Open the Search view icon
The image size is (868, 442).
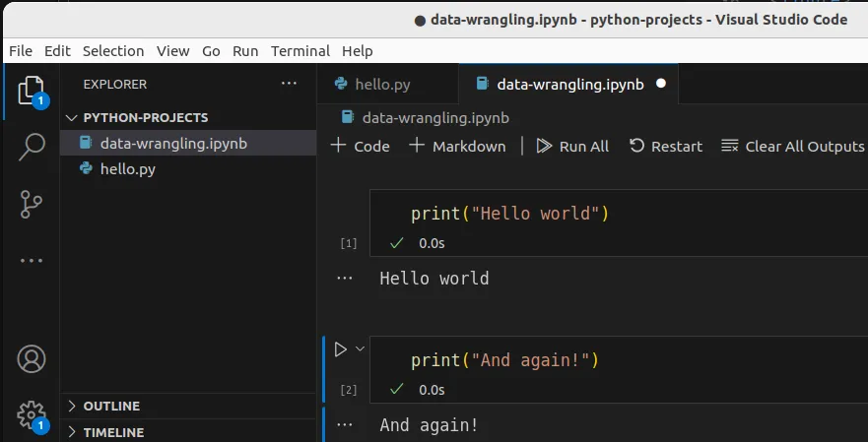32,147
